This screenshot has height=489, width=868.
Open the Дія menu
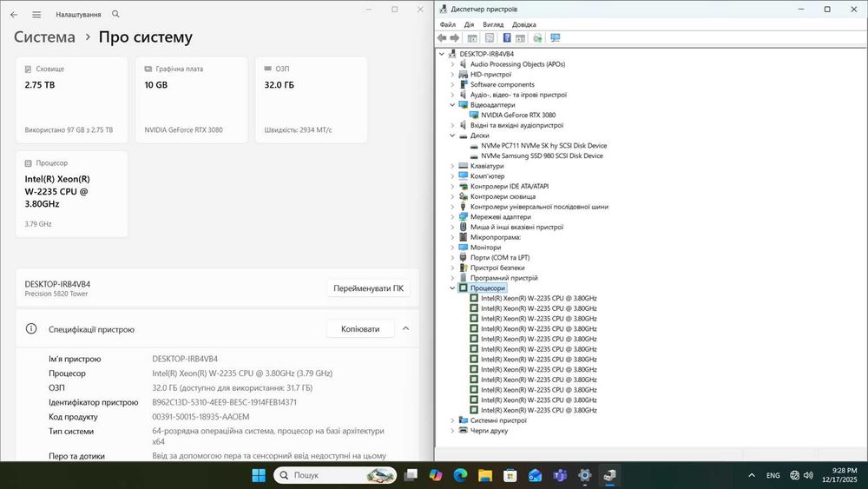469,24
